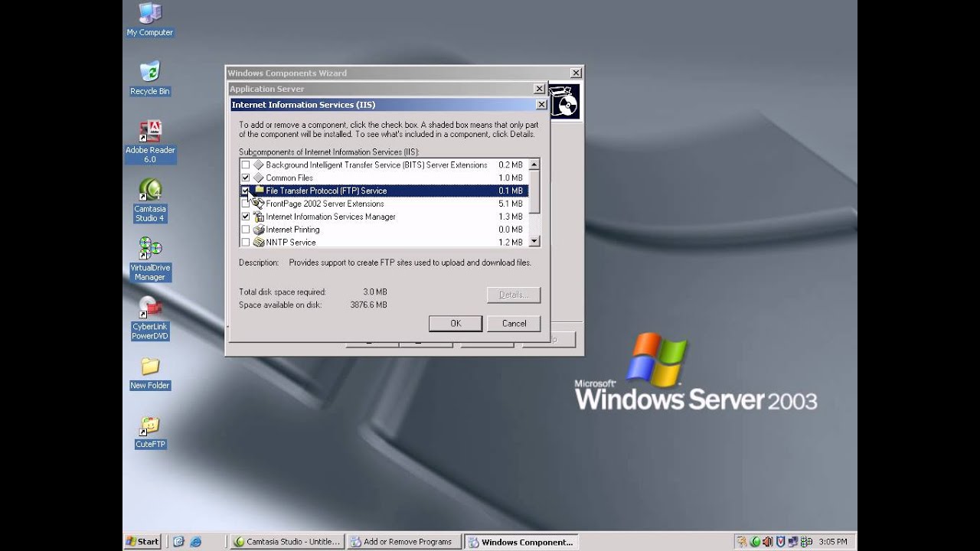Click the disabled Details button
Image resolution: width=980 pixels, height=551 pixels.
(x=514, y=295)
